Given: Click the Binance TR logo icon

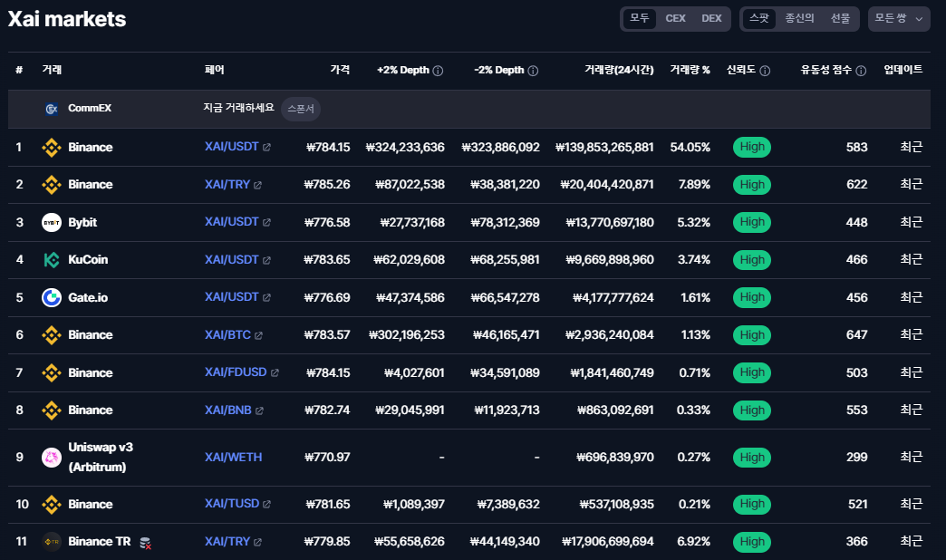Looking at the screenshot, I should pyautogui.click(x=52, y=542).
